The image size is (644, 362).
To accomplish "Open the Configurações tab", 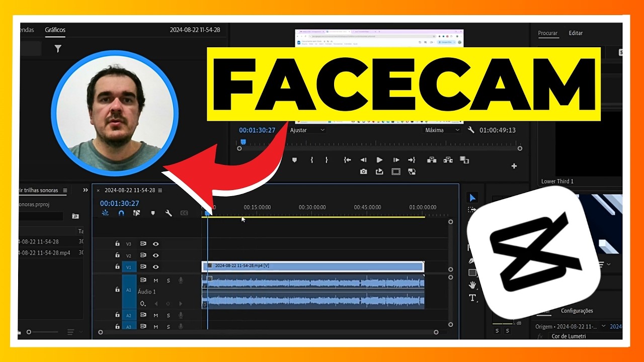I will 577,311.
